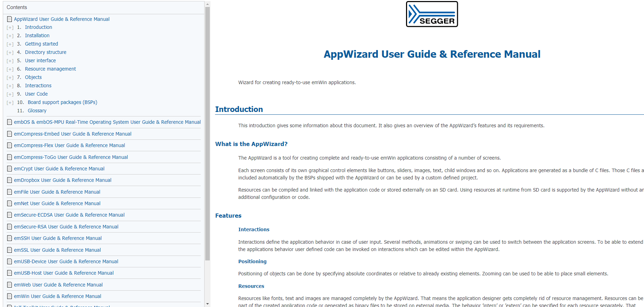Image resolution: width=644 pixels, height=307 pixels.
Task: Expand the Board support packages chapter node
Action: 10,103
